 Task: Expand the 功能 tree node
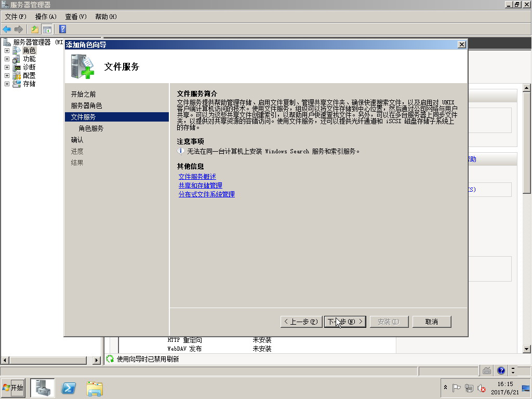click(x=7, y=59)
